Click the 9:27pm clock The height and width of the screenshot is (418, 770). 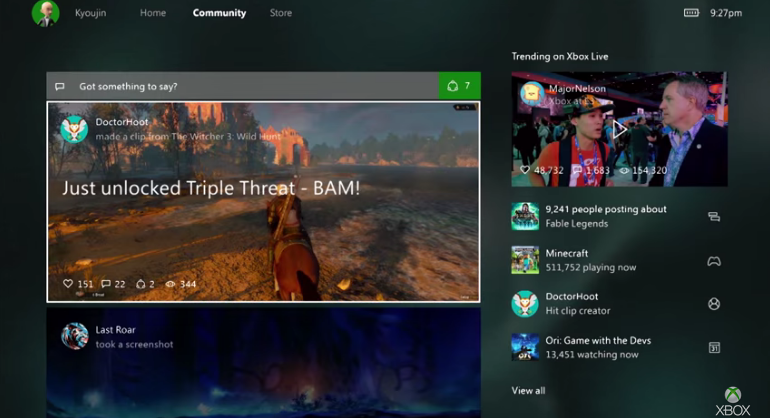point(726,13)
